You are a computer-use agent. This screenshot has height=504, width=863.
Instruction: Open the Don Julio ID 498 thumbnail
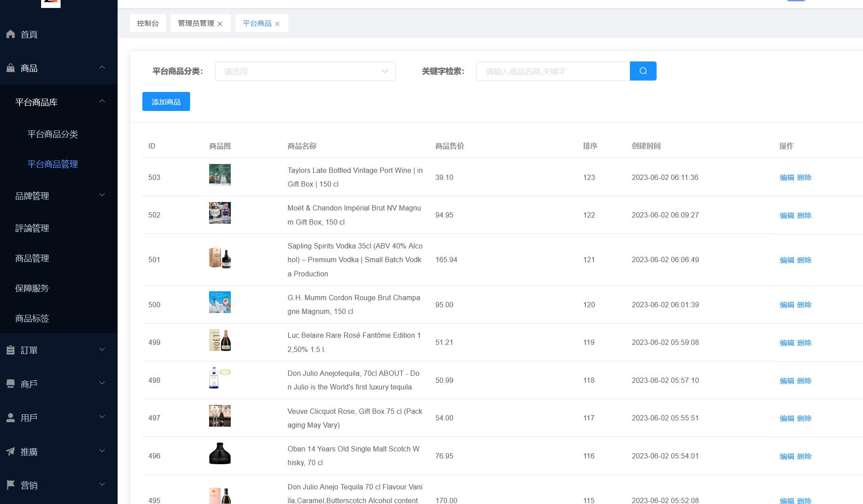pyautogui.click(x=220, y=378)
